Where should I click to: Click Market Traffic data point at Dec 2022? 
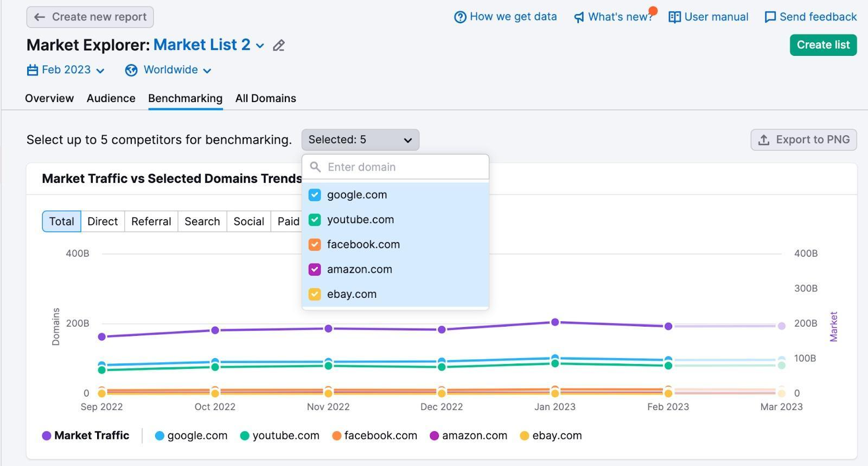442,330
